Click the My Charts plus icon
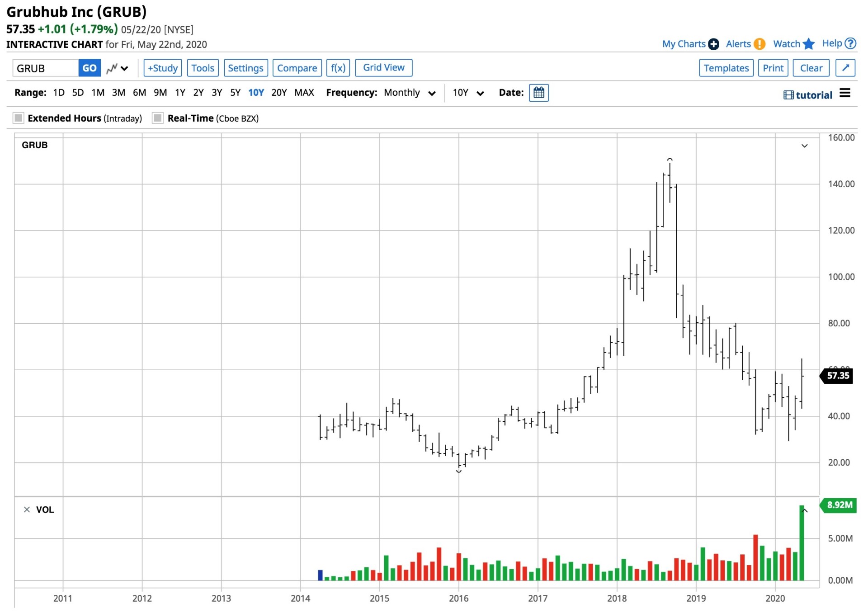The height and width of the screenshot is (613, 868). (x=713, y=44)
